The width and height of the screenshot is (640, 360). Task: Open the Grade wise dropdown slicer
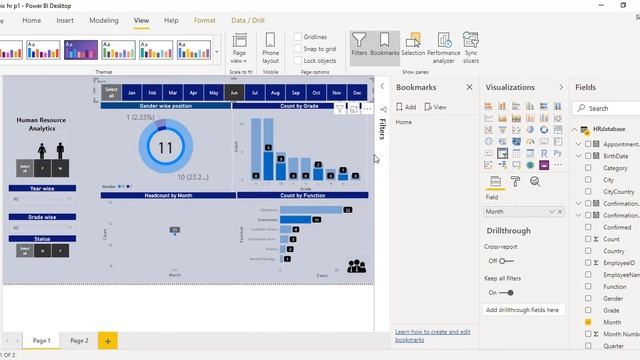(x=42, y=227)
